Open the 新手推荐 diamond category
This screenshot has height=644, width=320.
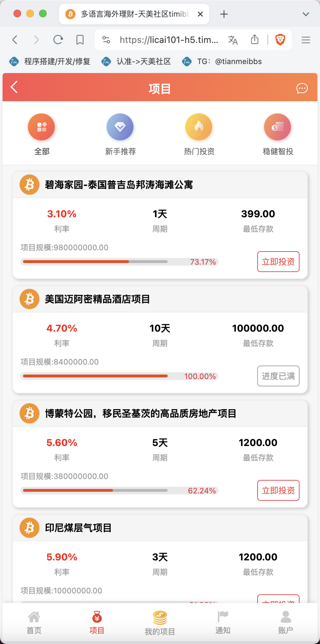click(x=120, y=127)
